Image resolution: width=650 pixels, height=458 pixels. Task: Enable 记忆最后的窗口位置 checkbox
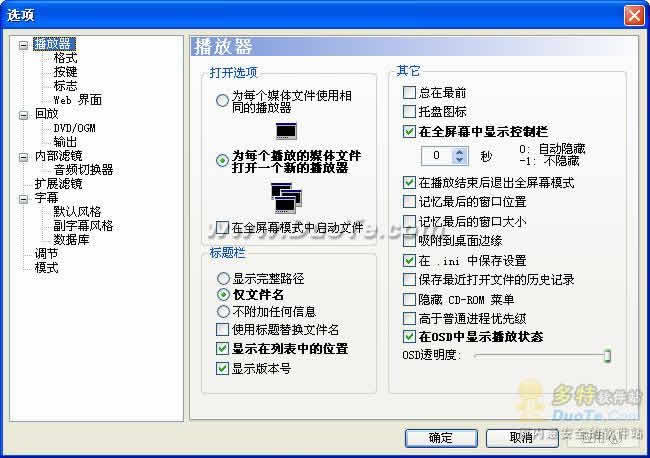[x=409, y=202]
